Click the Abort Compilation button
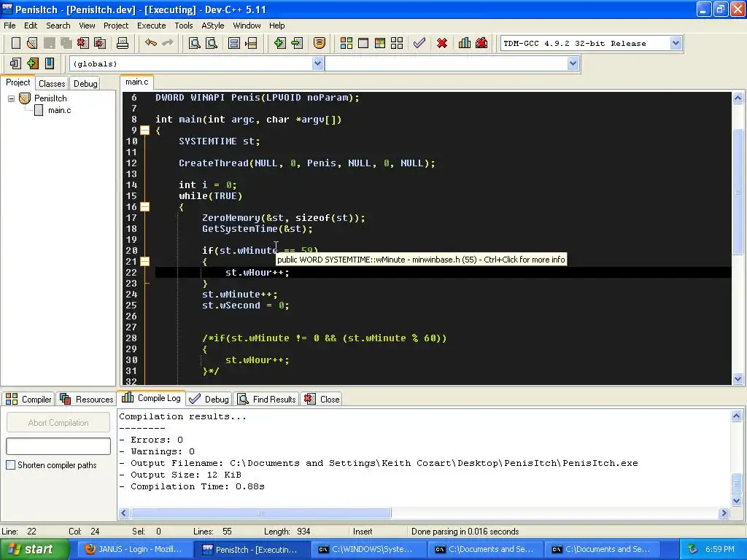The image size is (747, 560). 58,422
